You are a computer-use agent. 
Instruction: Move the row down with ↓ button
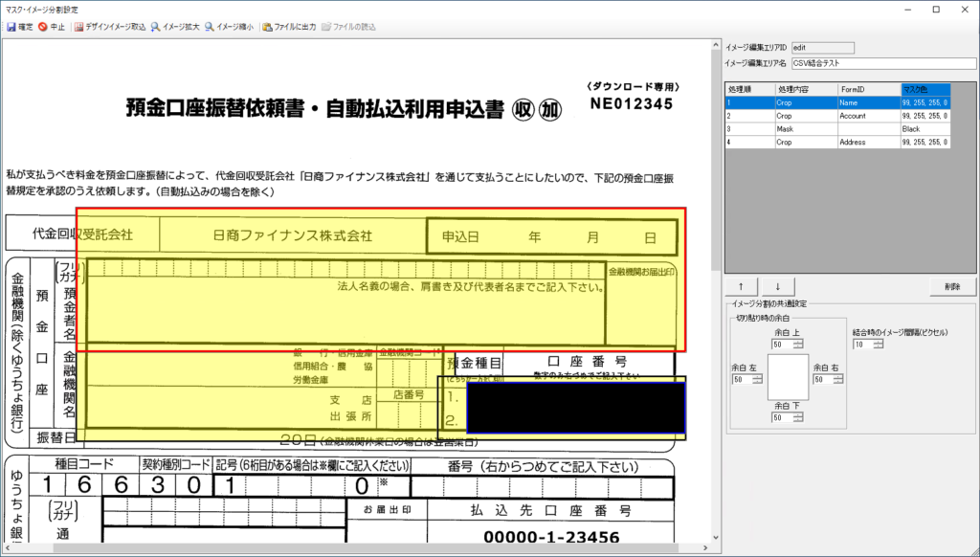(777, 286)
